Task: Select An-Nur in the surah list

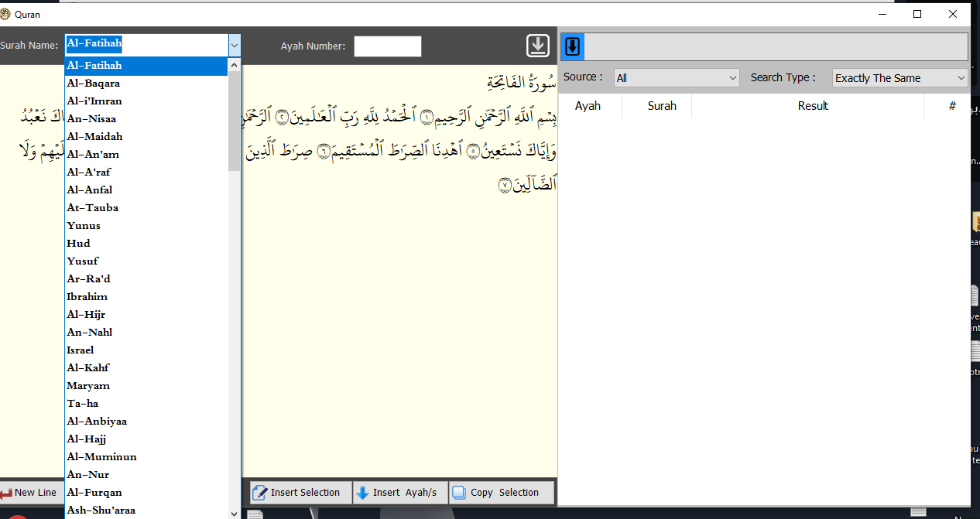Action: (146, 475)
